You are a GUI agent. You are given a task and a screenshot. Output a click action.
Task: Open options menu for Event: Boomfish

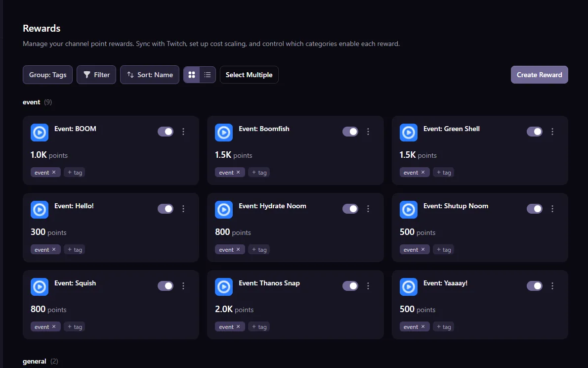368,131
